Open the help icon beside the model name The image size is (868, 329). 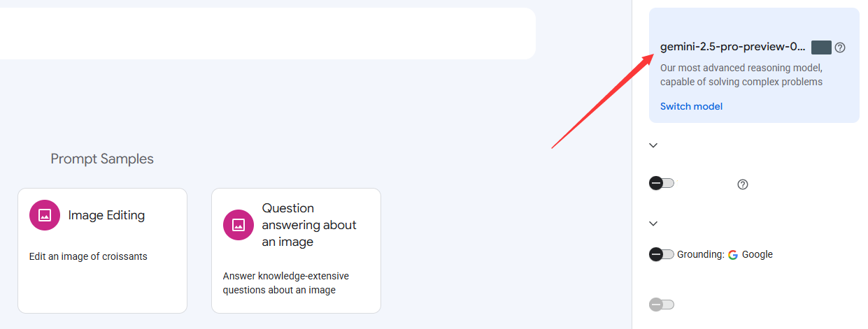click(840, 47)
